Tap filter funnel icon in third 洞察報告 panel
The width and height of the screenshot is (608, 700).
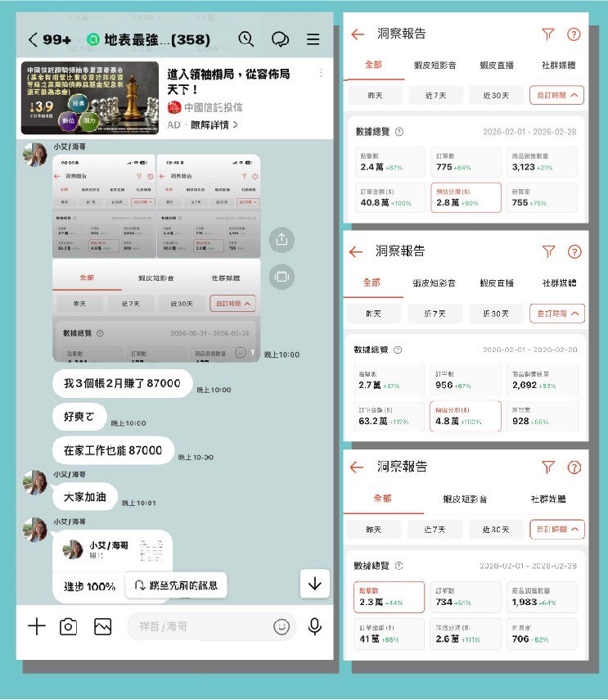(548, 467)
